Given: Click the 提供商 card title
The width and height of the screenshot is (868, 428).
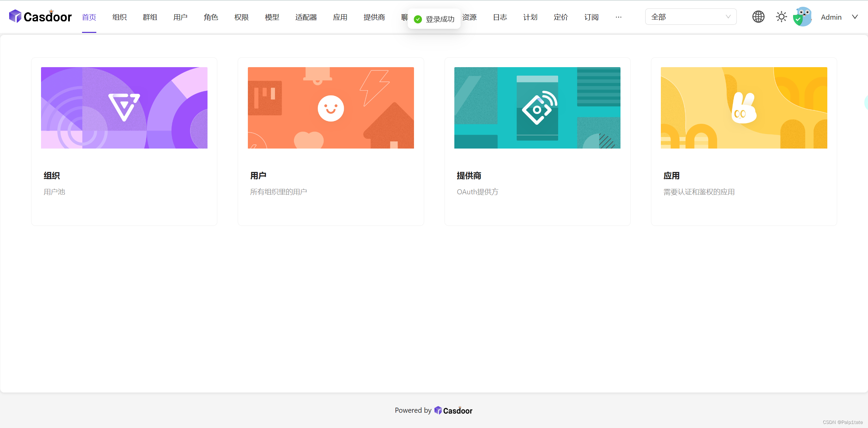Looking at the screenshot, I should click(x=469, y=176).
